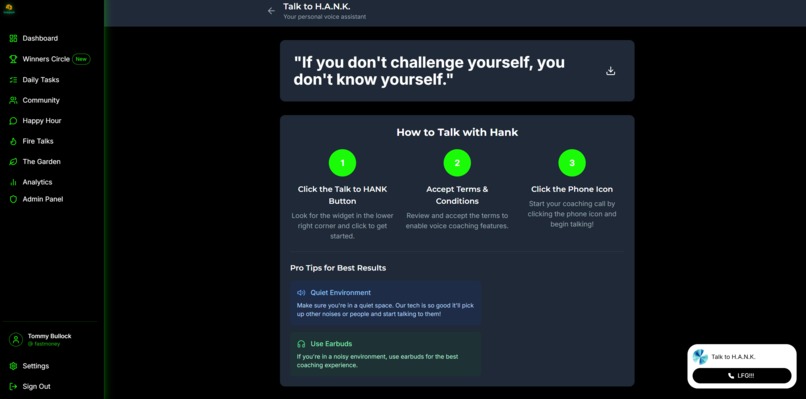Click the Talk to H.A.N.K. page title
This screenshot has height=399, width=806.
tap(316, 7)
